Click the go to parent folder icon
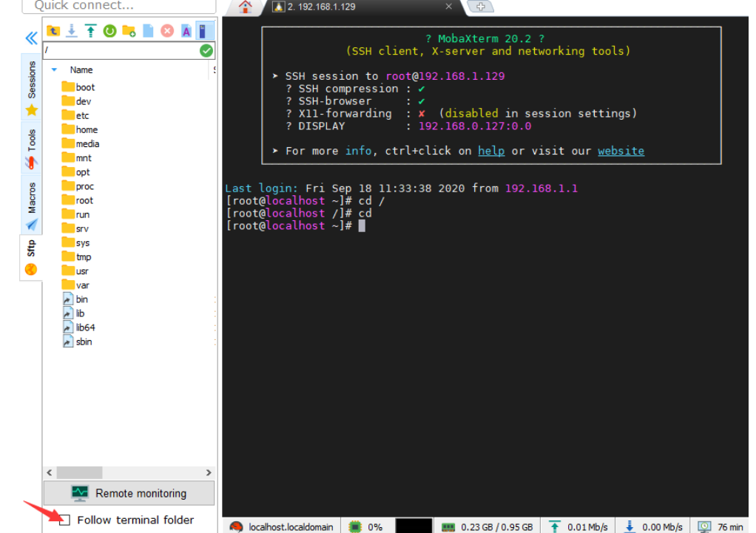 point(53,31)
